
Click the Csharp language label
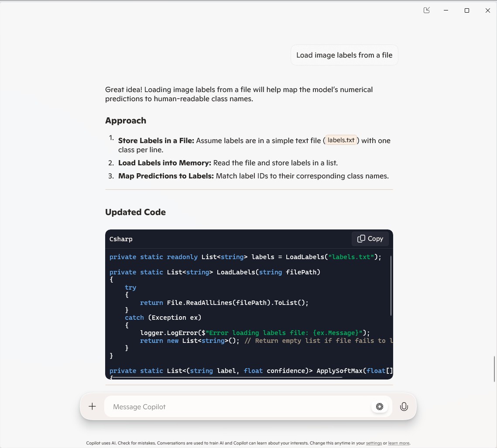[x=121, y=239]
